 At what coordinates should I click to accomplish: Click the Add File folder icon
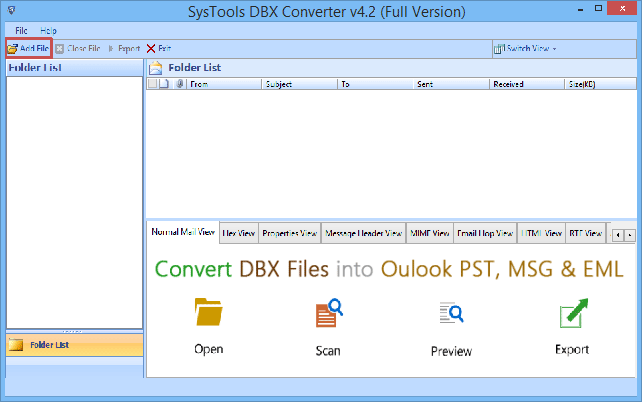[13, 49]
